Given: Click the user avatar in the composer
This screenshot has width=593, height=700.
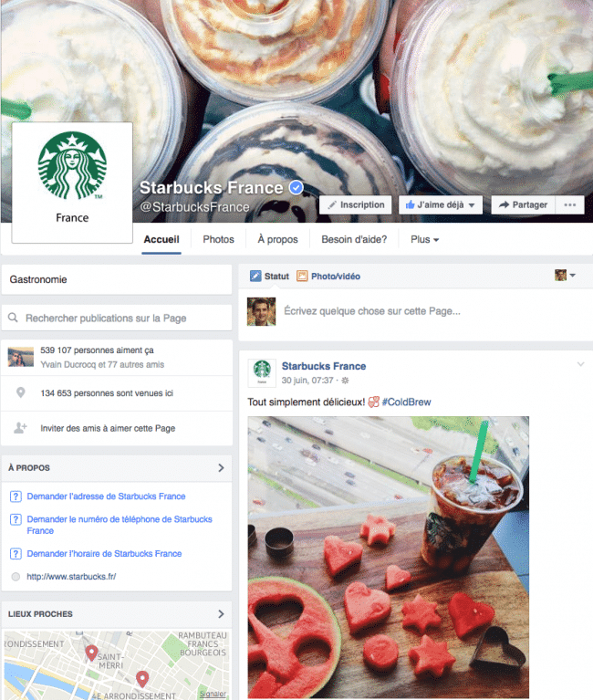Looking at the screenshot, I should pos(262,311).
